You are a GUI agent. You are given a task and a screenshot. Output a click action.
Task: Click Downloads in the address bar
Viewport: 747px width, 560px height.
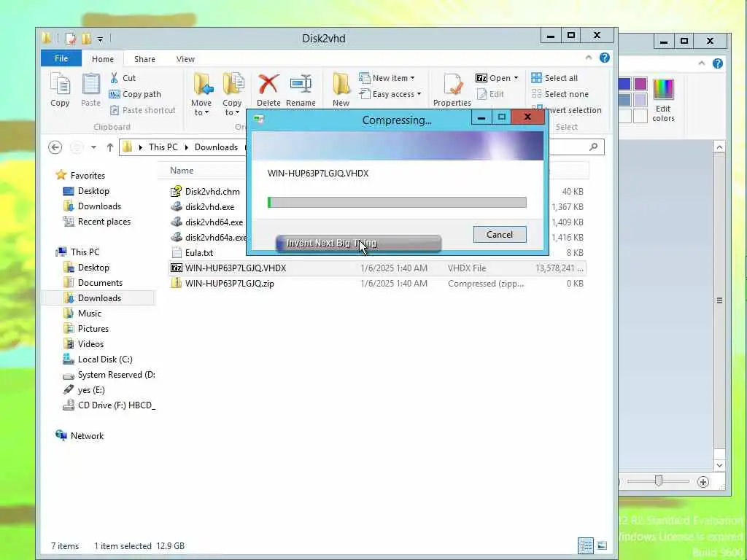[x=216, y=147]
